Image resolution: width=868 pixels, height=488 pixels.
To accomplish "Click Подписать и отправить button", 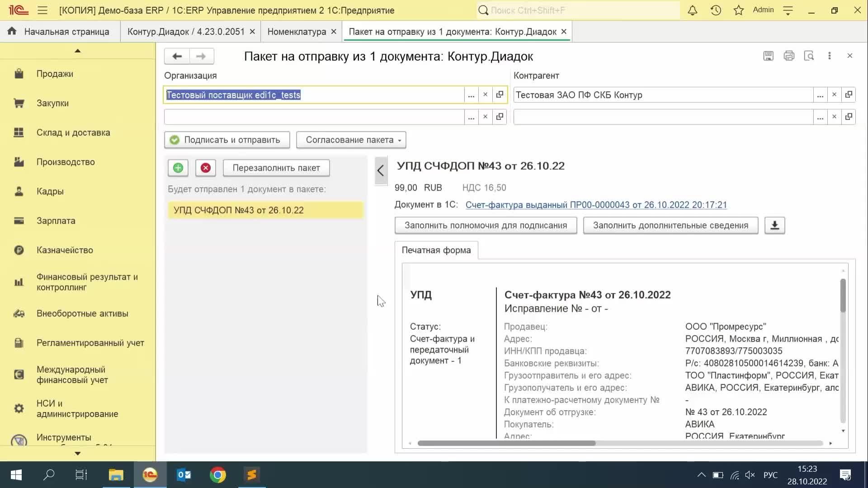I will click(x=227, y=140).
